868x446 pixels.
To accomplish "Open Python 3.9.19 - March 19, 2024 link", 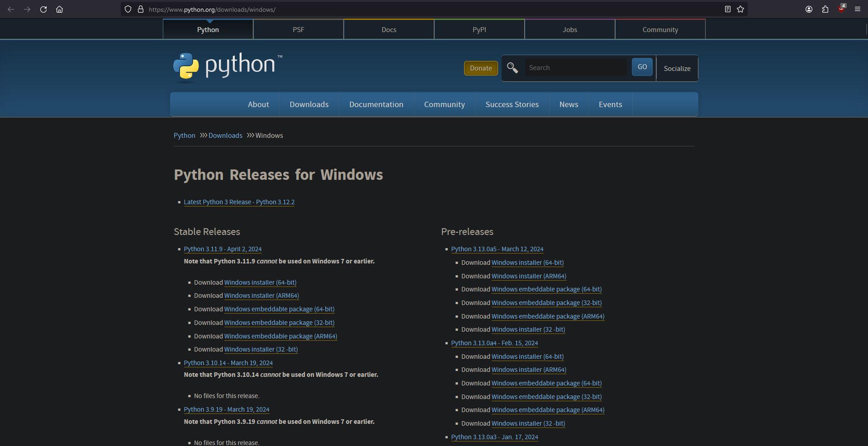I will [x=227, y=409].
